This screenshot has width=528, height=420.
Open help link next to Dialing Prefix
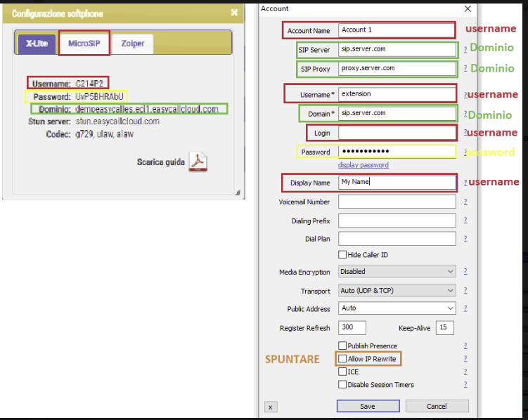point(465,220)
